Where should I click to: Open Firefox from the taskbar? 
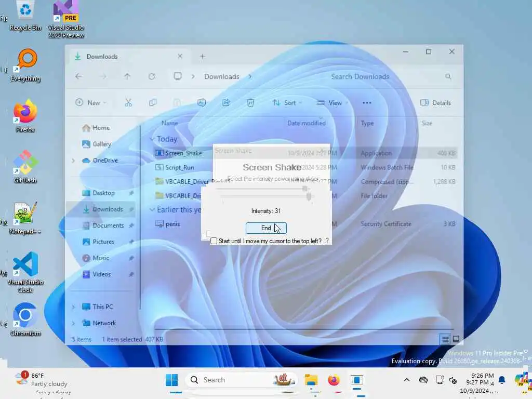coord(334,380)
